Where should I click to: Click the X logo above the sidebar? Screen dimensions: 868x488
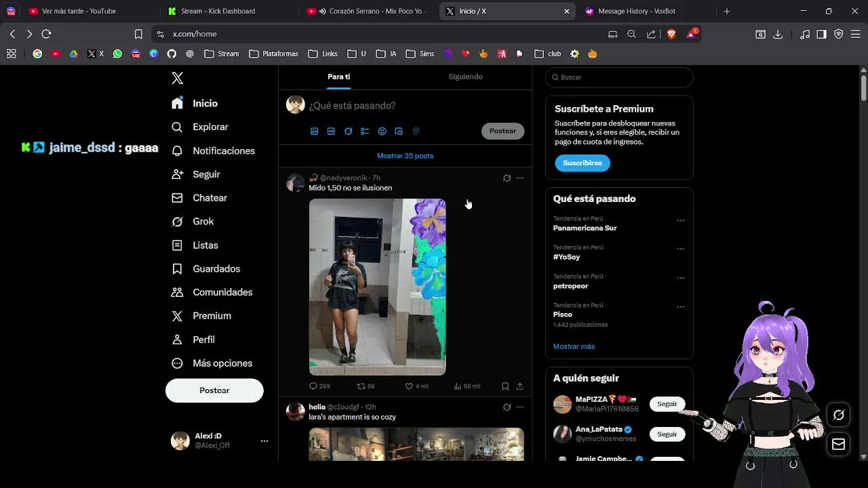coord(177,78)
